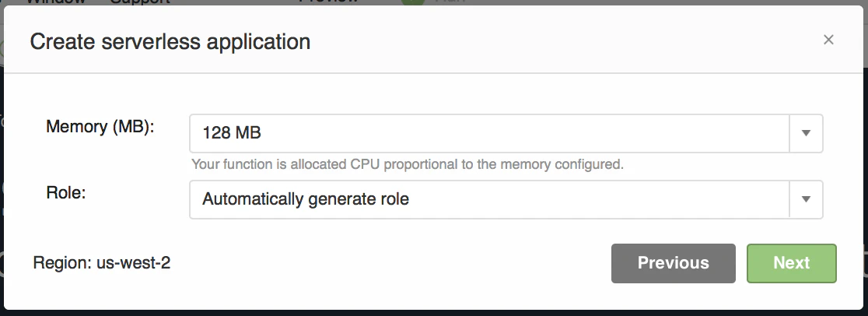Open the partially hidden Window menu

(x=55, y=2)
